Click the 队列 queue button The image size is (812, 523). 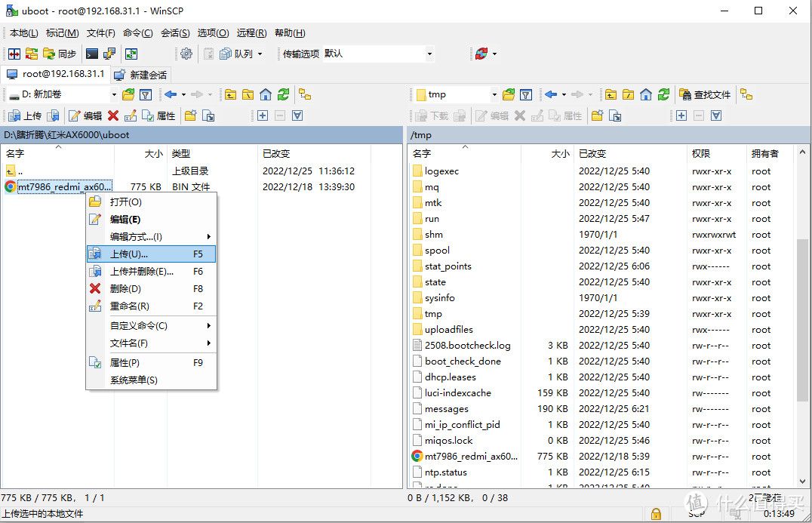[x=236, y=54]
